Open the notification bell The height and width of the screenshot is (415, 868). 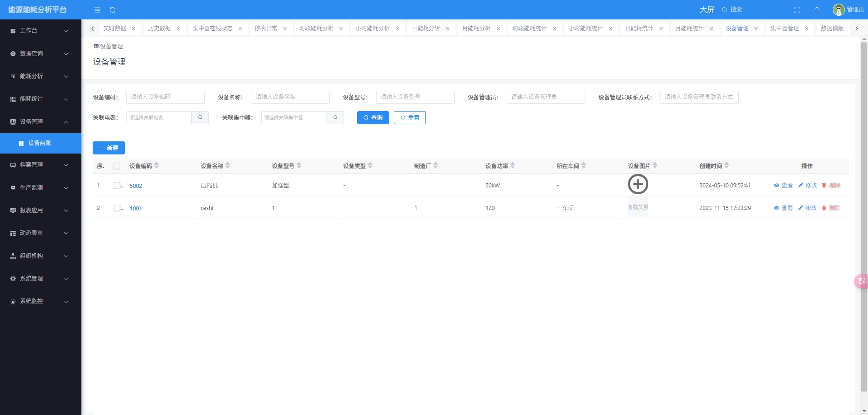pyautogui.click(x=817, y=10)
